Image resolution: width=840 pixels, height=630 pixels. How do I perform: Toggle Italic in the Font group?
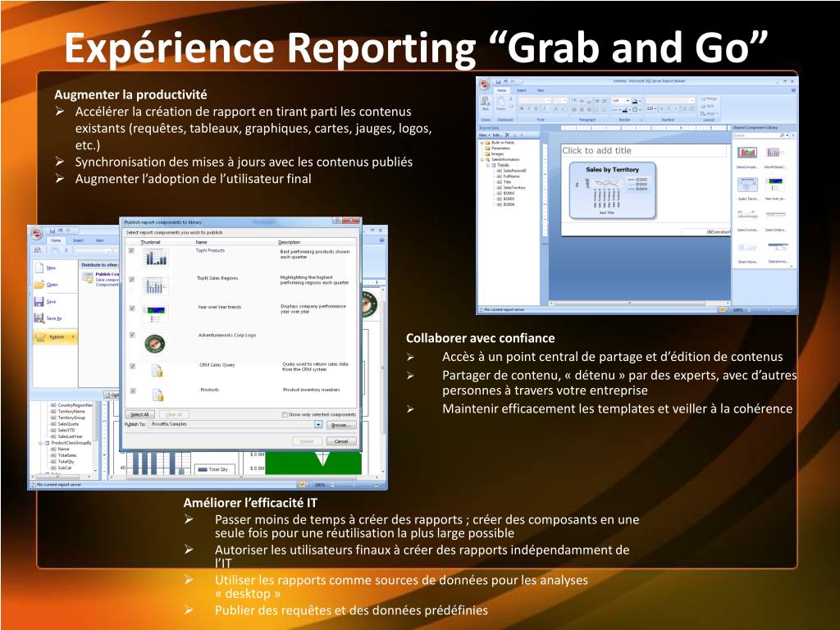click(x=529, y=108)
